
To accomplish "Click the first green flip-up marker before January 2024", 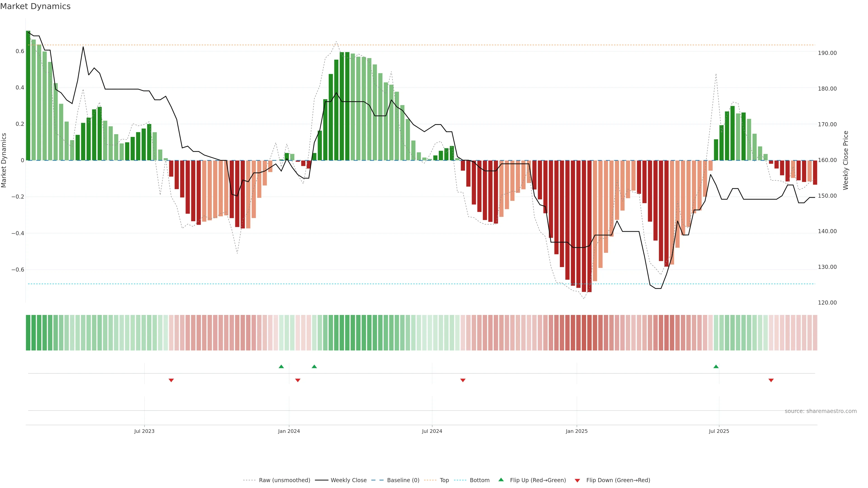I will pyautogui.click(x=281, y=366).
